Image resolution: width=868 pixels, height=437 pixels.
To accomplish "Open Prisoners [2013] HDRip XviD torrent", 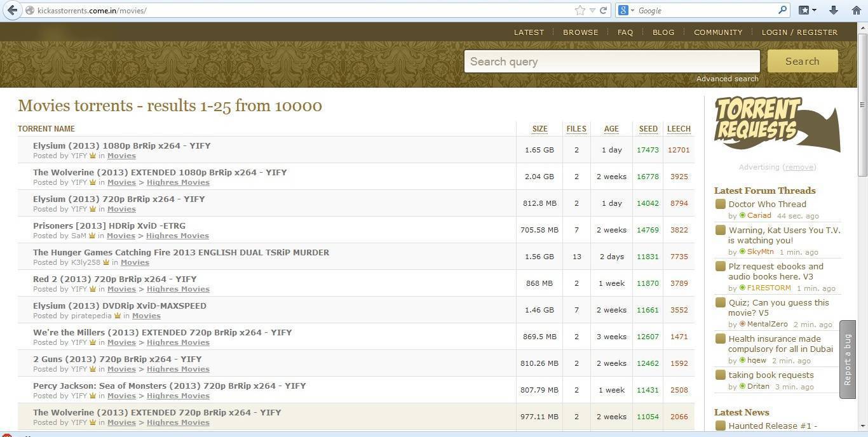I will click(x=109, y=225).
